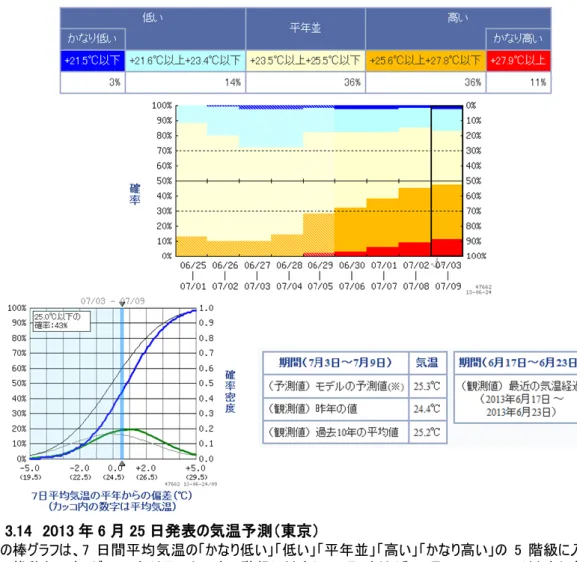The height and width of the screenshot is (562, 577).
Task: Click the '25.0℃以下の確率:43%' box
Action: click(61, 321)
